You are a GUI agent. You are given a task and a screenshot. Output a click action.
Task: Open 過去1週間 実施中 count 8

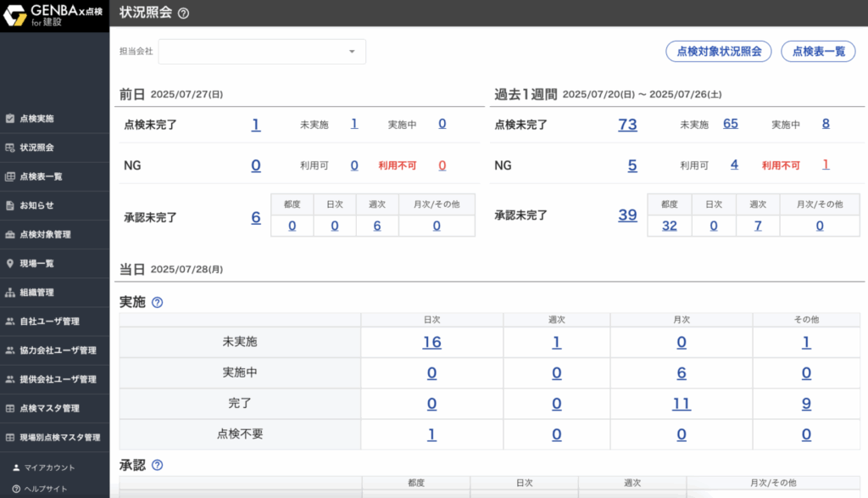(826, 124)
